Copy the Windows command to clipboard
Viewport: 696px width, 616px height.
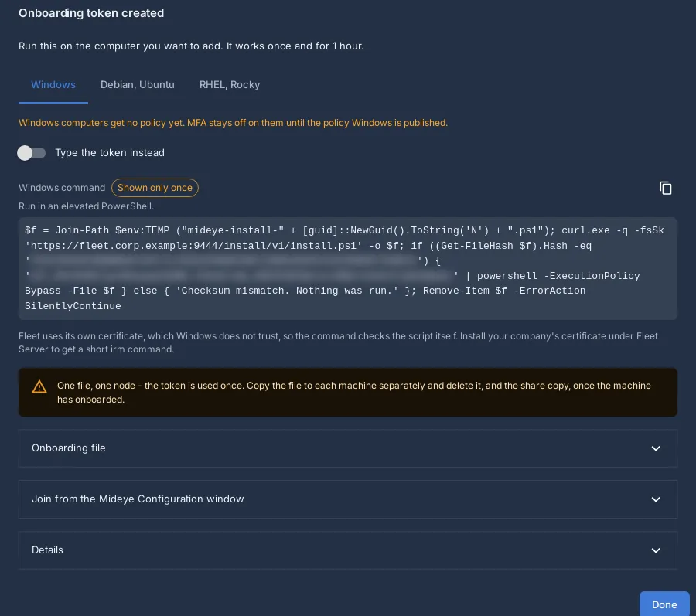coord(665,188)
